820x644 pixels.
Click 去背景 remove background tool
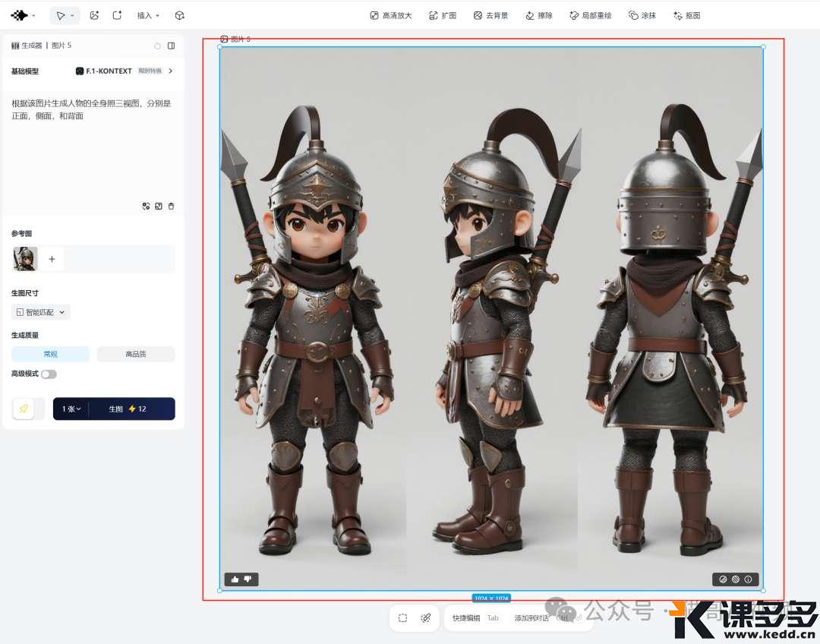coord(491,16)
